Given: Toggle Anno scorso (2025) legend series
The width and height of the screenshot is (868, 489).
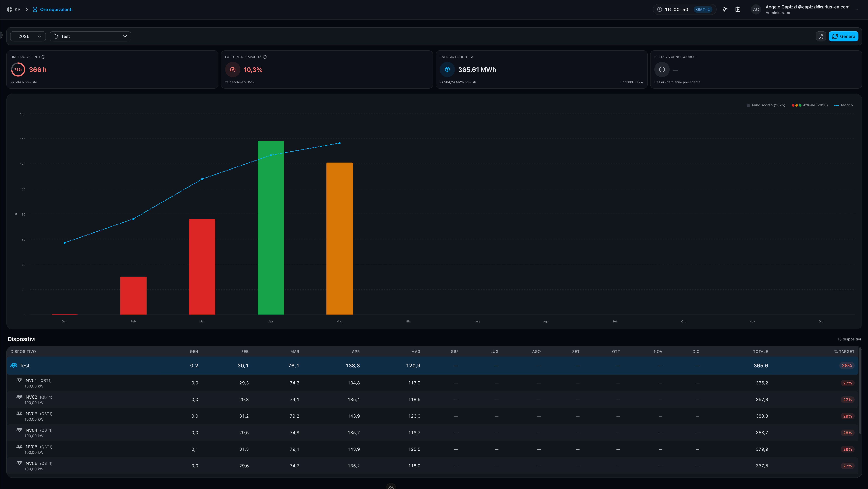Looking at the screenshot, I should [766, 105].
